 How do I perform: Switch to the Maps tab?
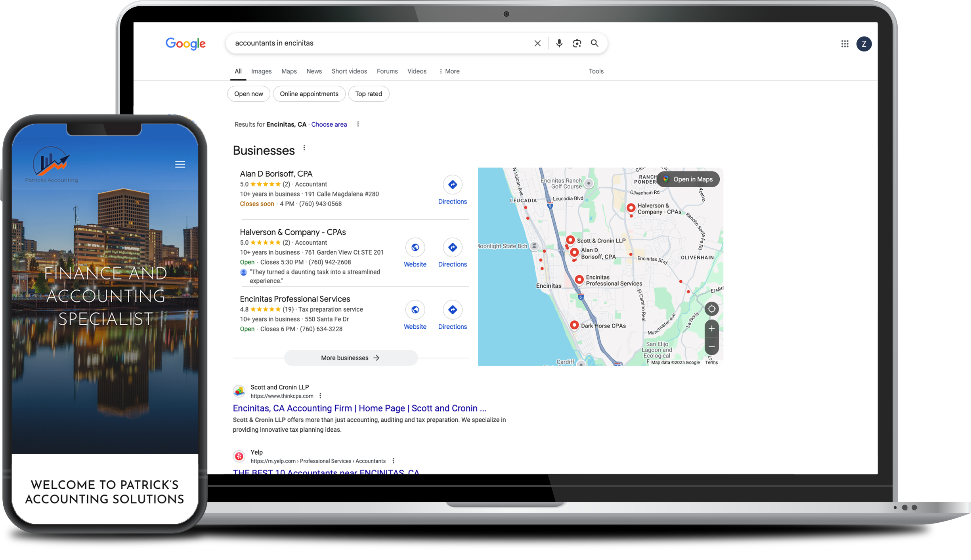click(x=289, y=71)
